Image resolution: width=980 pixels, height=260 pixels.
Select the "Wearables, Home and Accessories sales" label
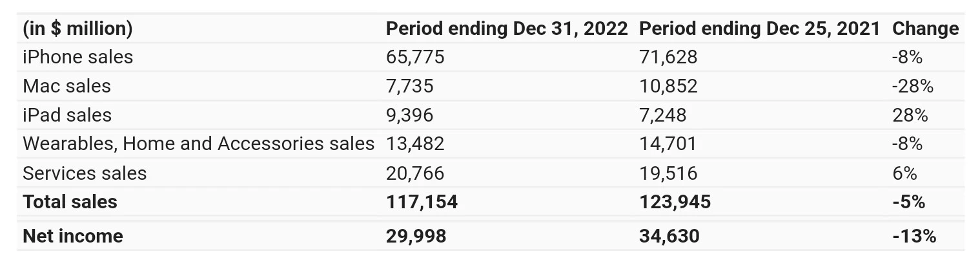(x=198, y=144)
